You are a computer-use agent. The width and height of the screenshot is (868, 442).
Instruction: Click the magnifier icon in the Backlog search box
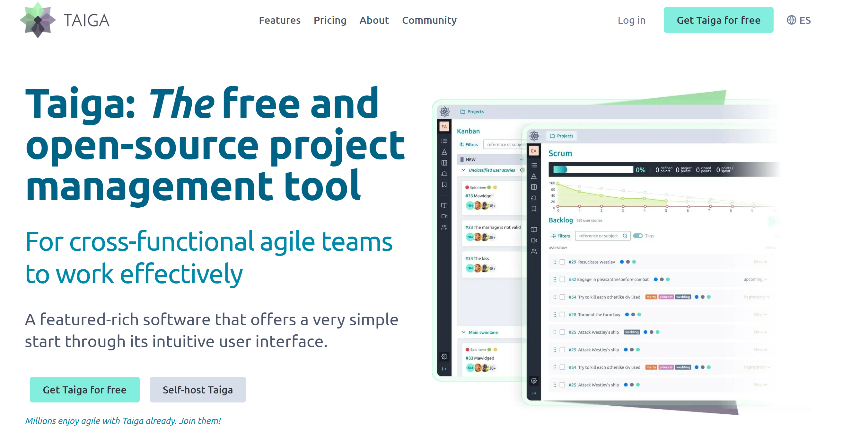pos(625,236)
